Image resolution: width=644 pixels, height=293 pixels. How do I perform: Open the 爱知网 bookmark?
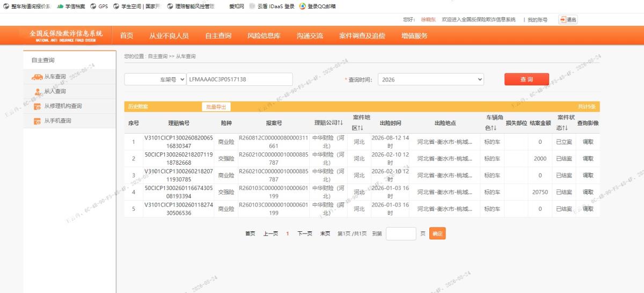(x=237, y=6)
